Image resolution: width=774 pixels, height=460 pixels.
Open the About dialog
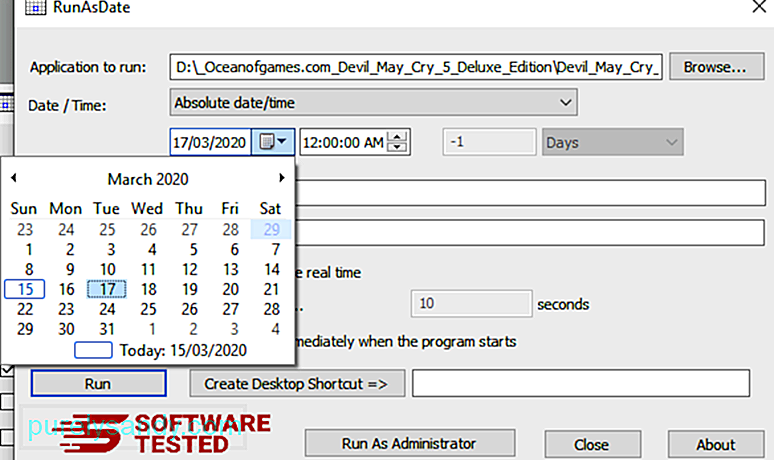[x=716, y=444]
